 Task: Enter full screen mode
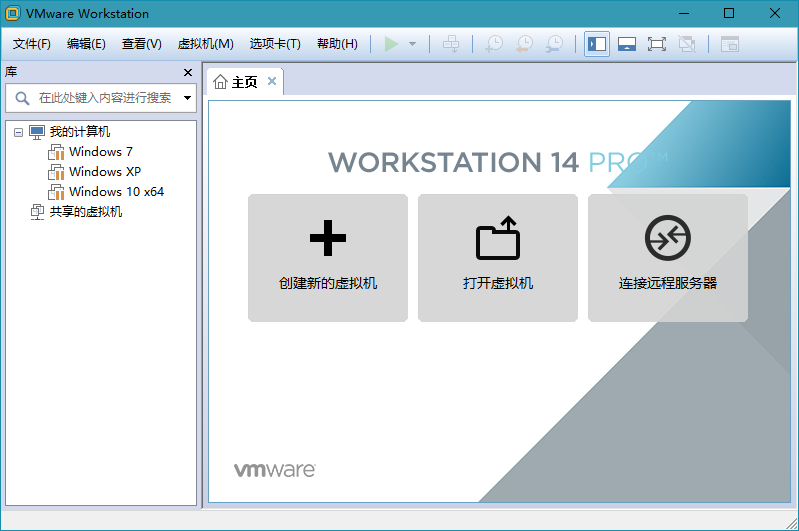coord(657,44)
